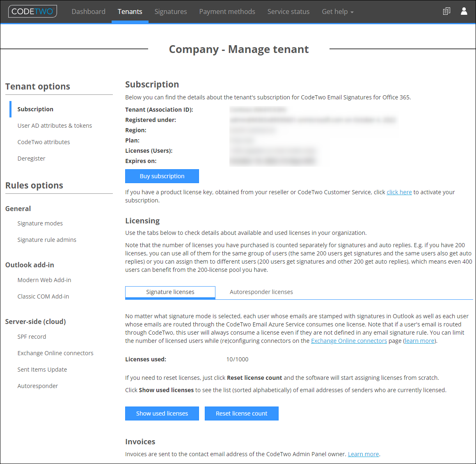Open Sent Items Update settings
Viewport: 476px width, 464px height.
pyautogui.click(x=42, y=370)
